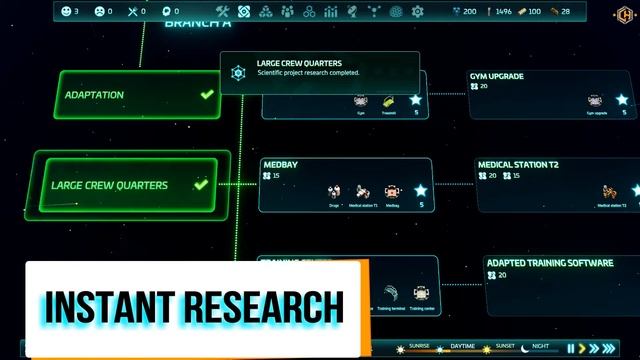This screenshot has height=360, width=640.
Task: Open the crew people icon
Action: (287, 12)
